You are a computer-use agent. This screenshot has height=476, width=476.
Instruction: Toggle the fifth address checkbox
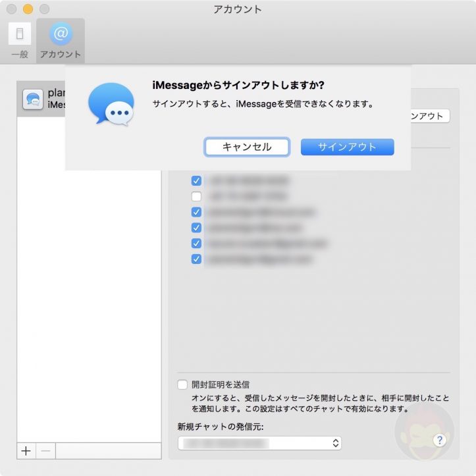(196, 243)
